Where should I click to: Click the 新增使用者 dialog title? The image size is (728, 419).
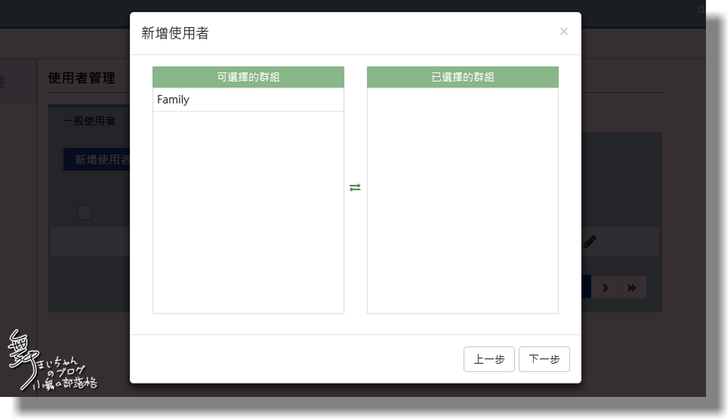[x=175, y=34]
